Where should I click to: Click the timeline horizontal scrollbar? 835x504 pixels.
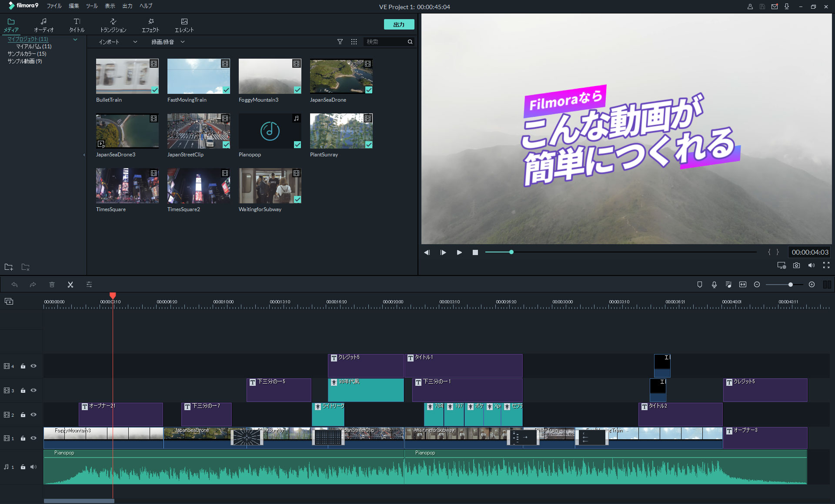[79, 501]
